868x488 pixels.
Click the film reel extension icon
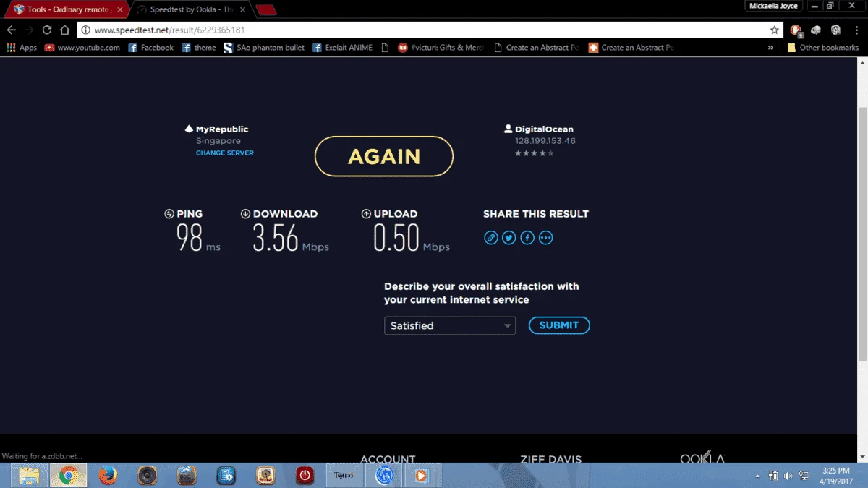click(835, 30)
